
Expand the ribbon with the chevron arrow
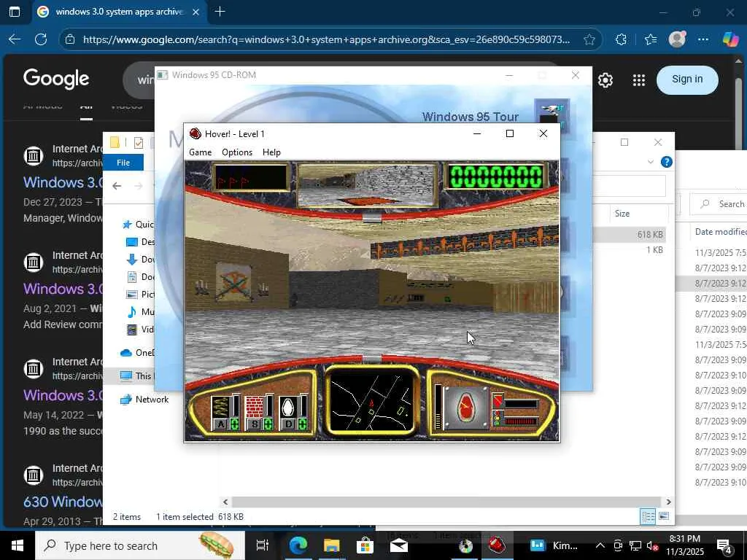pos(650,162)
